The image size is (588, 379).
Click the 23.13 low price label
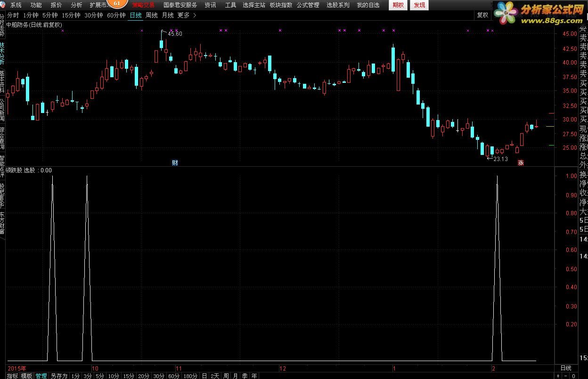pyautogui.click(x=500, y=159)
